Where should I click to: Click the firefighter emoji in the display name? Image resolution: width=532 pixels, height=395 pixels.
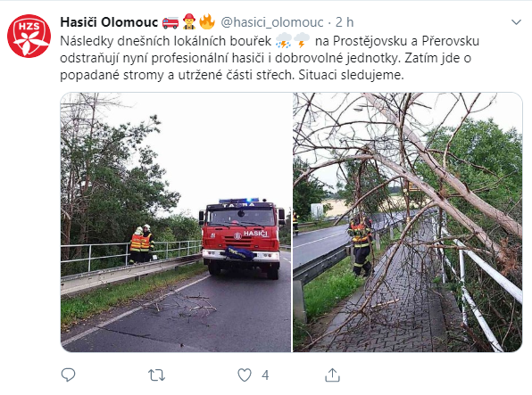(189, 21)
